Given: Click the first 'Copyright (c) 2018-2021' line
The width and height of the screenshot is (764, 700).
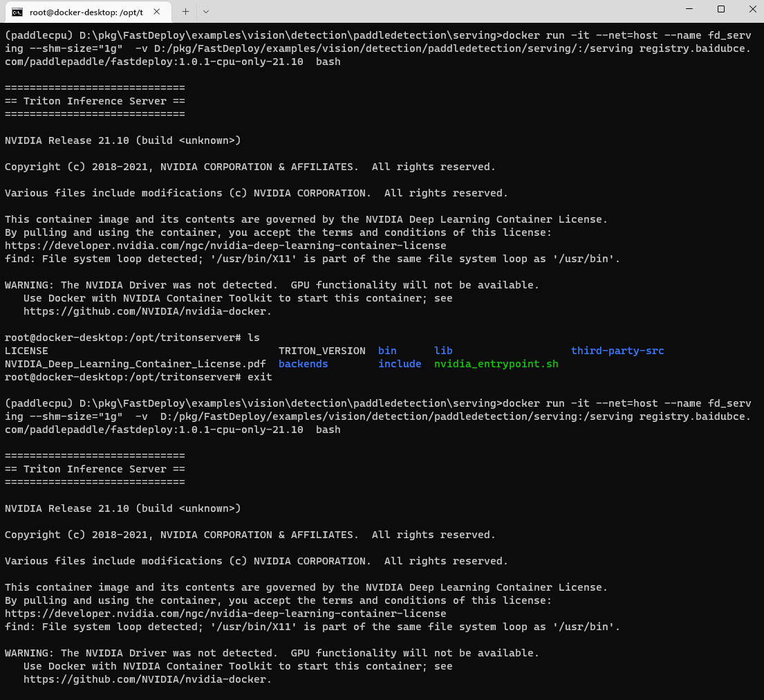Looking at the screenshot, I should pos(250,167).
